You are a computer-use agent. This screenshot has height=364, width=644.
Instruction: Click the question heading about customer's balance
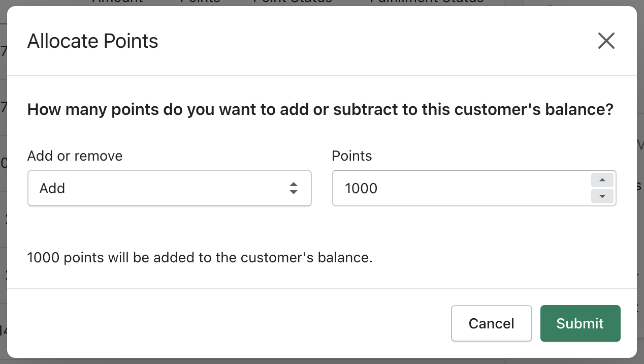[x=320, y=110]
